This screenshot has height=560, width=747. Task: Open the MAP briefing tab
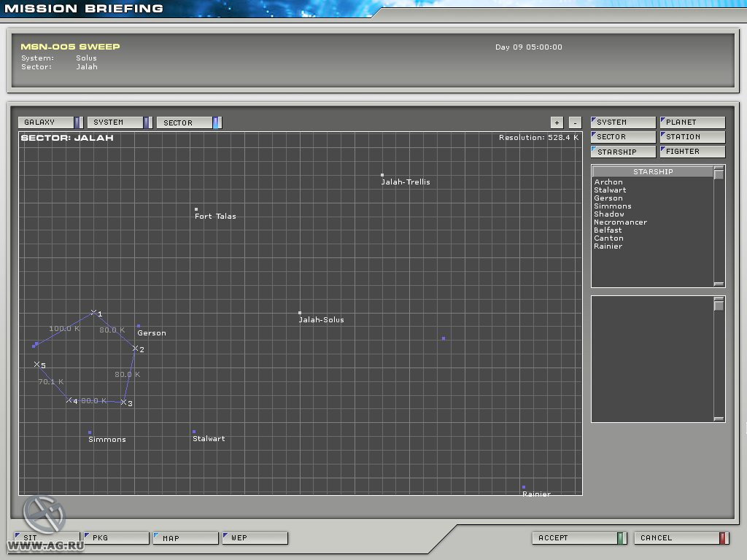186,538
